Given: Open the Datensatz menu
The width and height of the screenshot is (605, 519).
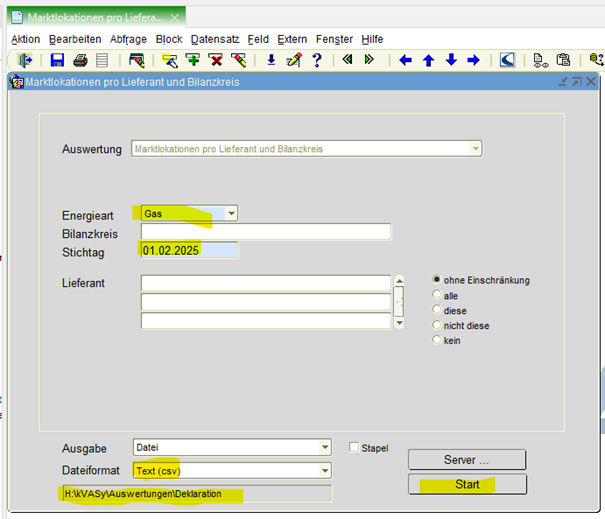Looking at the screenshot, I should point(215,39).
